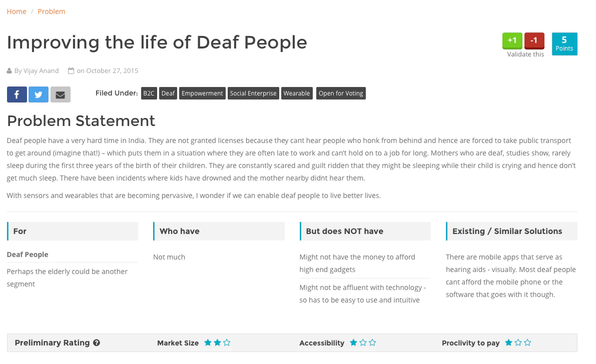Viewport: 596px width, 364px height.
Task: Share the problem on Twitter
Action: click(x=39, y=94)
